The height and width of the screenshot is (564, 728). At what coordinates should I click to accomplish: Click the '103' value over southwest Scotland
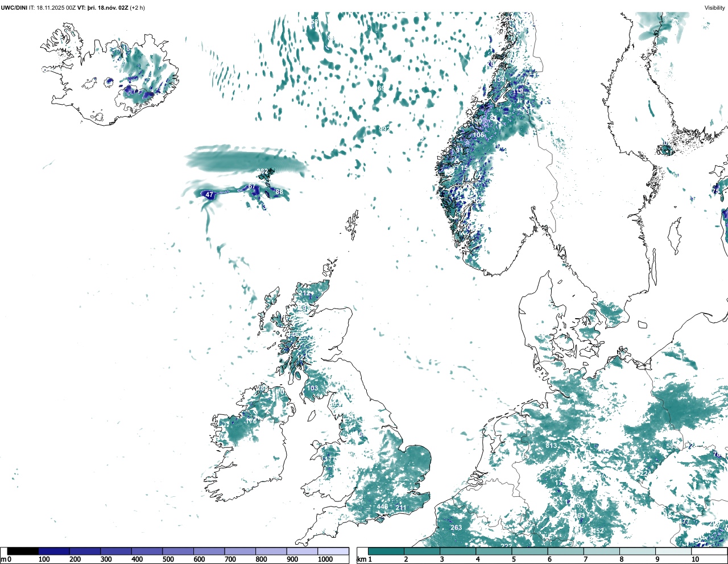(312, 388)
